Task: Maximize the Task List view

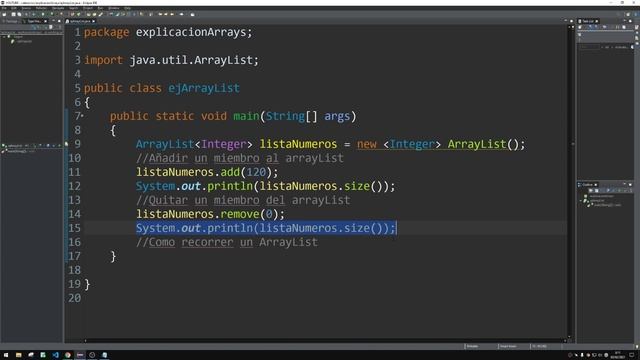Action: pyautogui.click(x=631, y=21)
